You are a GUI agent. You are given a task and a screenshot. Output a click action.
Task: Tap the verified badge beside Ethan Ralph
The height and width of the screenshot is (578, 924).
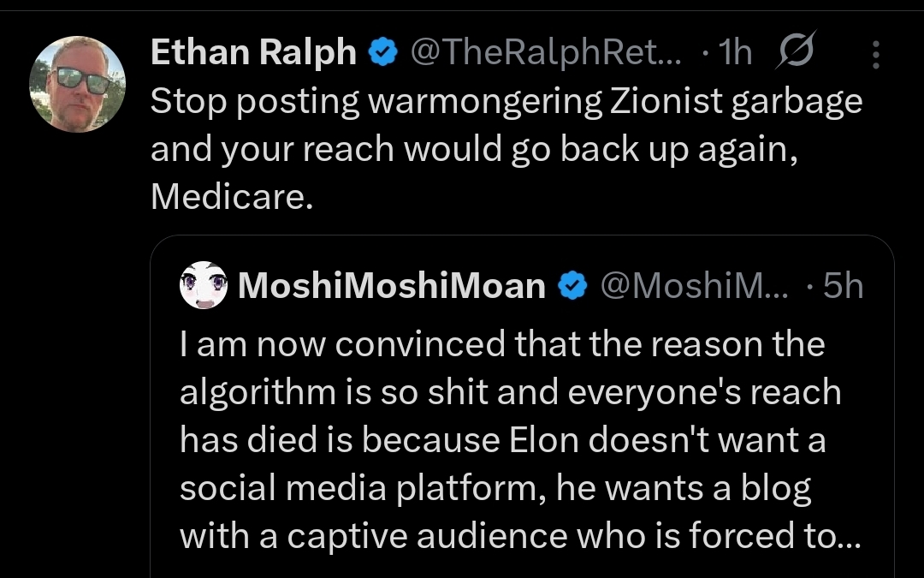[382, 54]
